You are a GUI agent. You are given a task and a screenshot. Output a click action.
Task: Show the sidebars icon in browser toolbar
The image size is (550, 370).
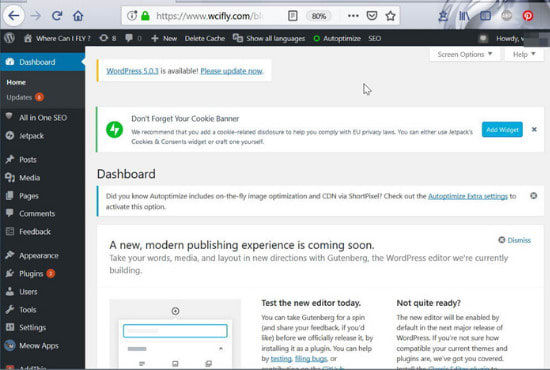pos(485,16)
